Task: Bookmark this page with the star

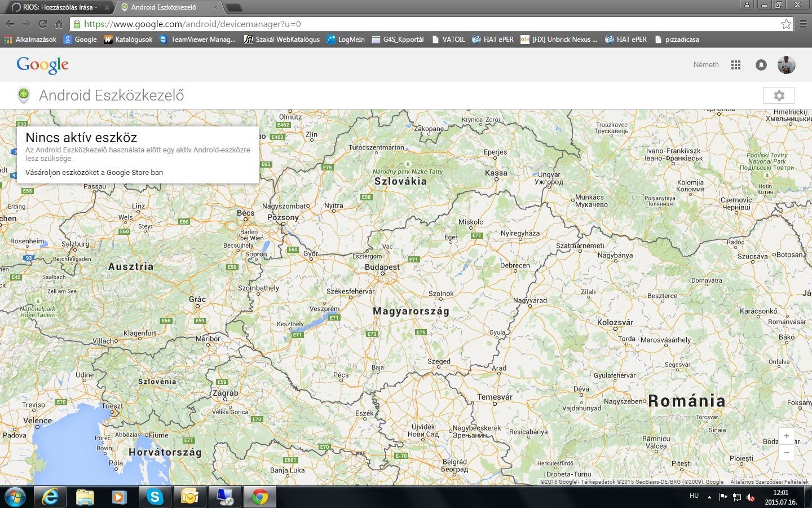Action: [x=786, y=24]
